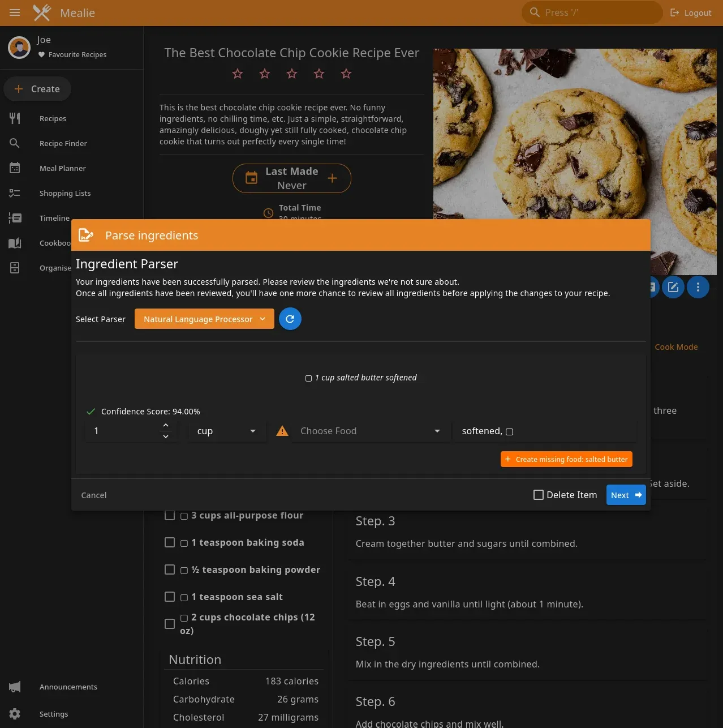This screenshot has height=728, width=723.
Task: Rate recipe with the fifth star
Action: [x=346, y=74]
